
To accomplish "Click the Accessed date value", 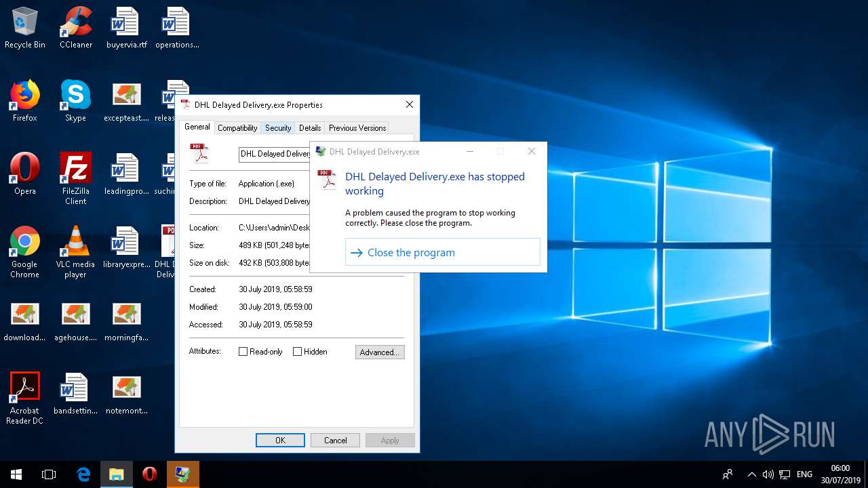I will pyautogui.click(x=275, y=325).
